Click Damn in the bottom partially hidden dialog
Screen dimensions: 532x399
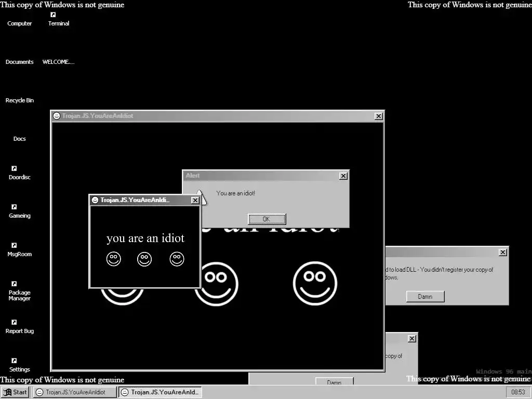tap(334, 381)
